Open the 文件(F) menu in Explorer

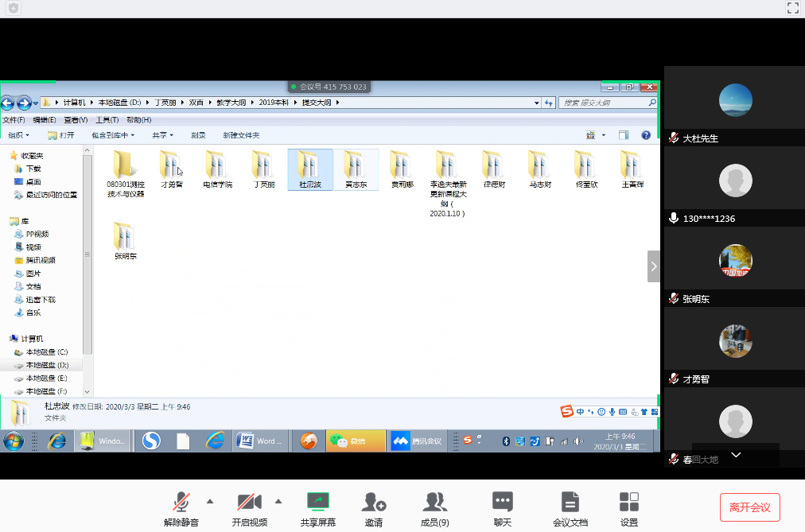pos(14,120)
